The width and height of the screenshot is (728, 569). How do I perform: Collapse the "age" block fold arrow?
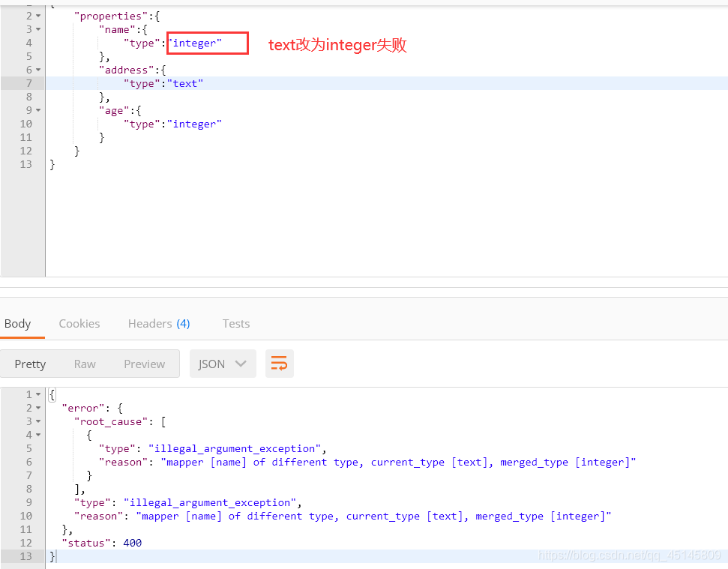click(38, 110)
